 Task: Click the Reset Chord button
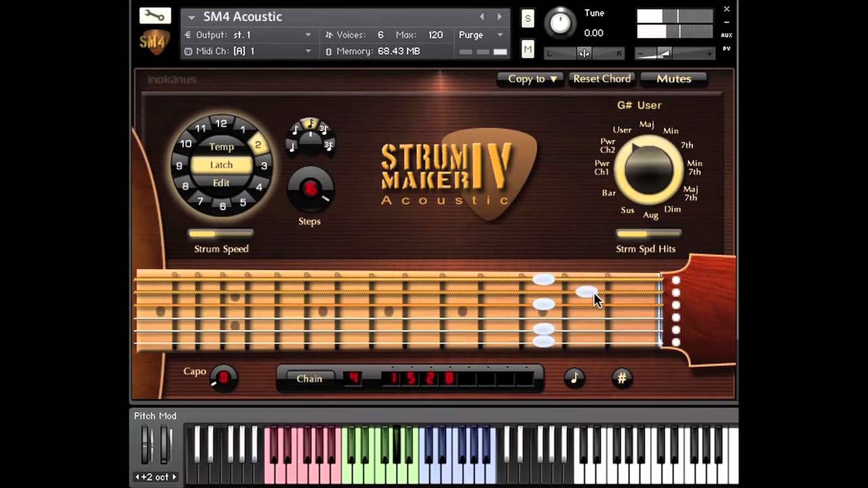[x=602, y=79]
